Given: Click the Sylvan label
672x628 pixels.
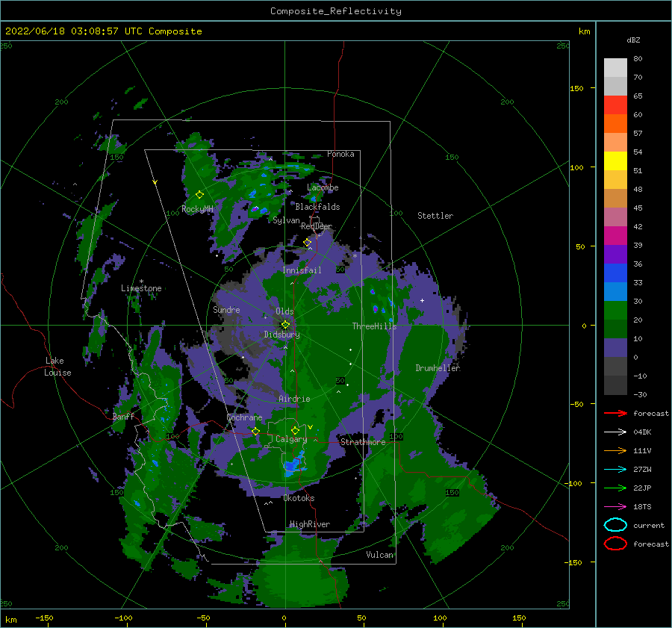Looking at the screenshot, I should pos(286,220).
